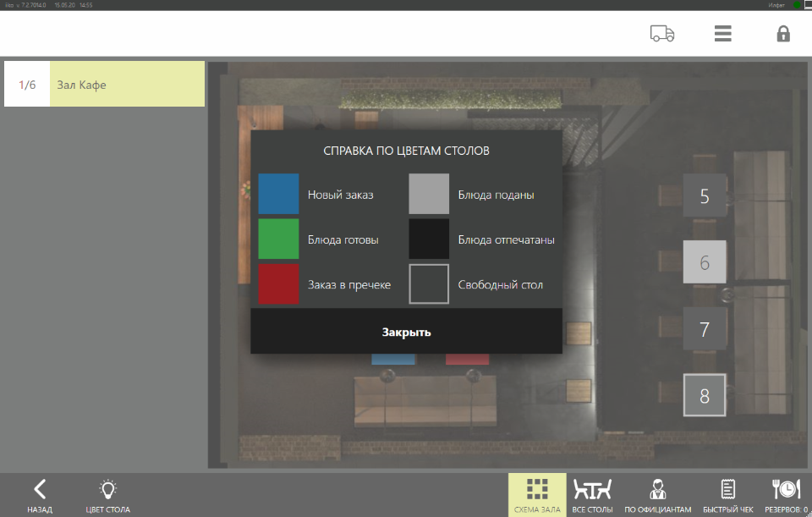Click the lock screen padlock icon
Viewport: 812px width, 517px height.
(783, 34)
